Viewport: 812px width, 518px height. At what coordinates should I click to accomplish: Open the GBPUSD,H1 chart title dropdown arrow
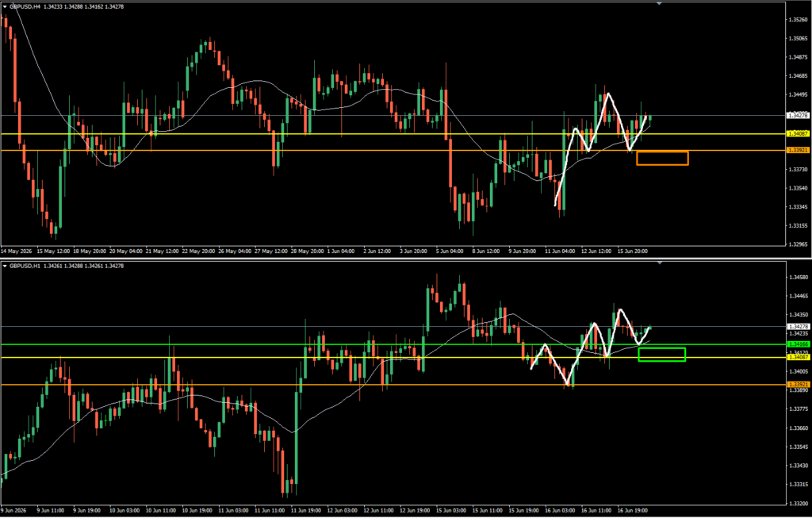pyautogui.click(x=5, y=267)
